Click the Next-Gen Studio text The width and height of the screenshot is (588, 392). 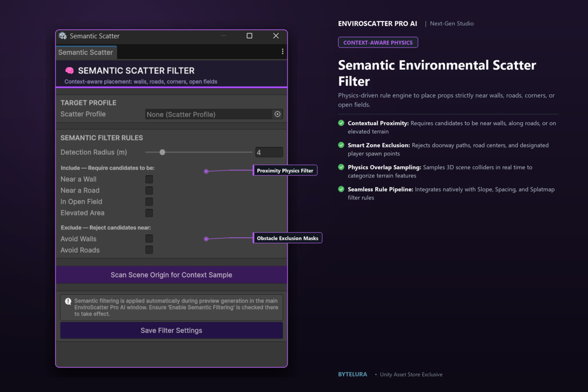[452, 24]
